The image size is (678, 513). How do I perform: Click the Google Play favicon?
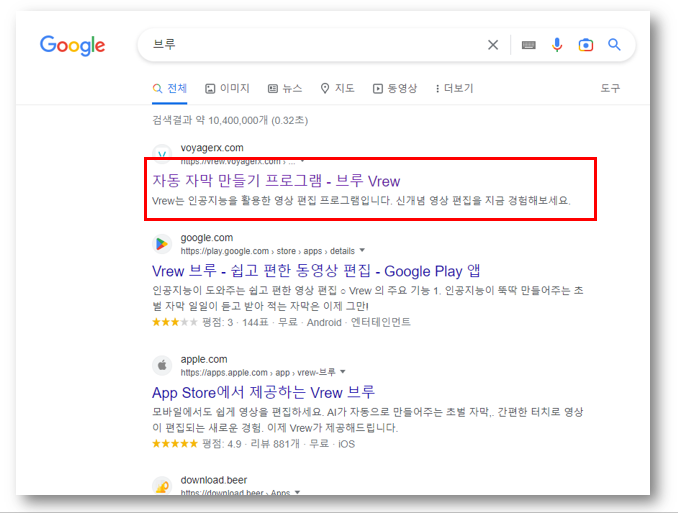[x=162, y=244]
